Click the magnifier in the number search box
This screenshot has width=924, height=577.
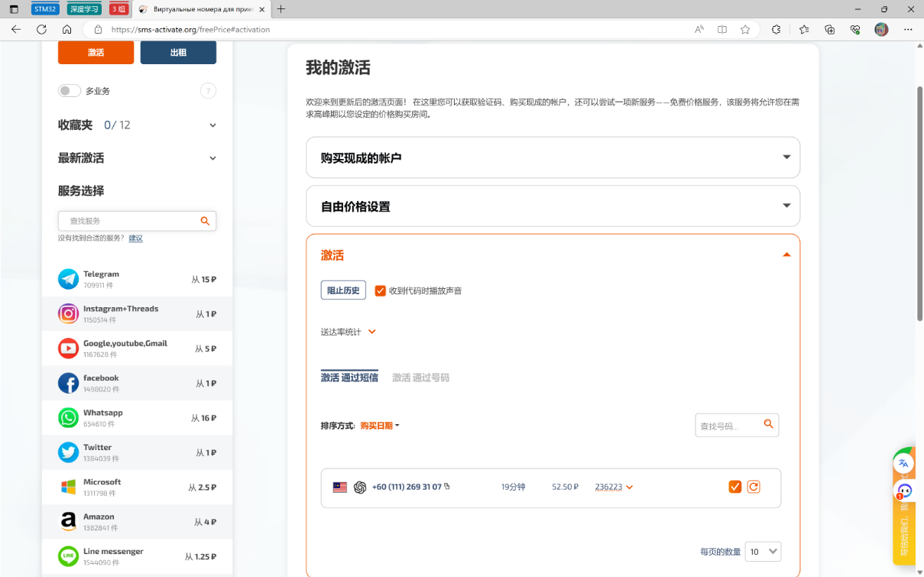[768, 424]
